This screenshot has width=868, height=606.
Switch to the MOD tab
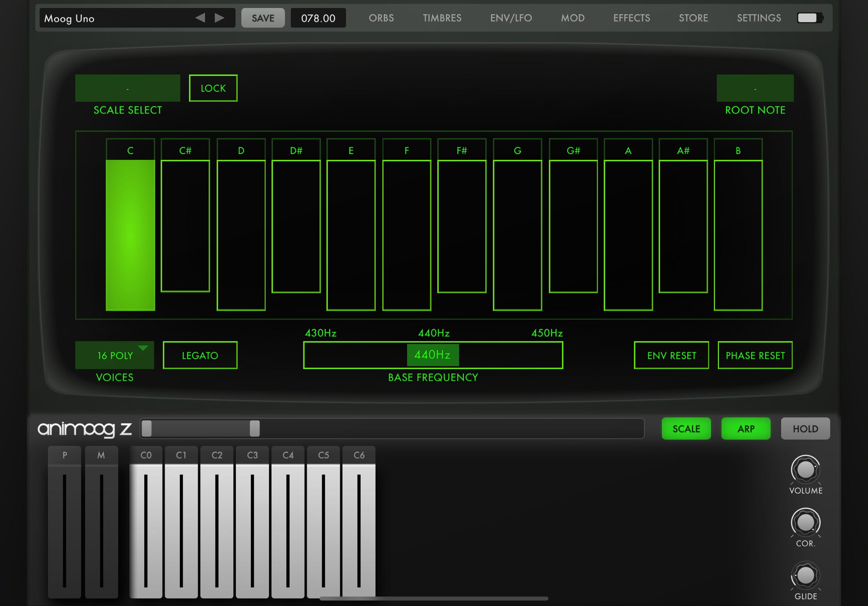coord(573,18)
